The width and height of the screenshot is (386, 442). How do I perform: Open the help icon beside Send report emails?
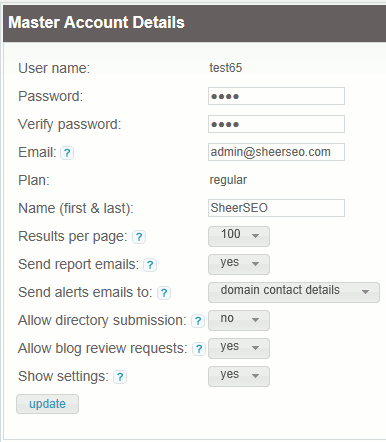click(150, 265)
